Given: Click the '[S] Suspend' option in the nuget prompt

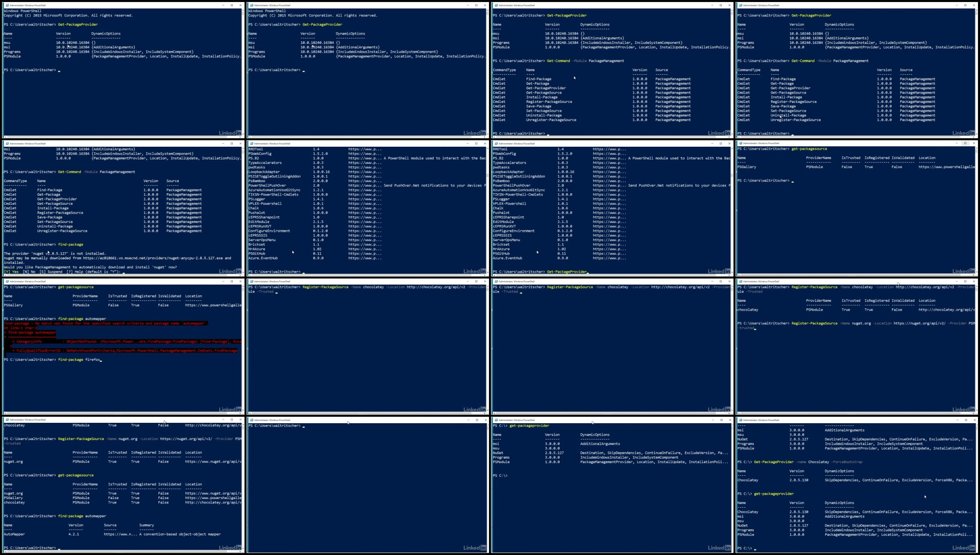Looking at the screenshot, I should [x=51, y=272].
